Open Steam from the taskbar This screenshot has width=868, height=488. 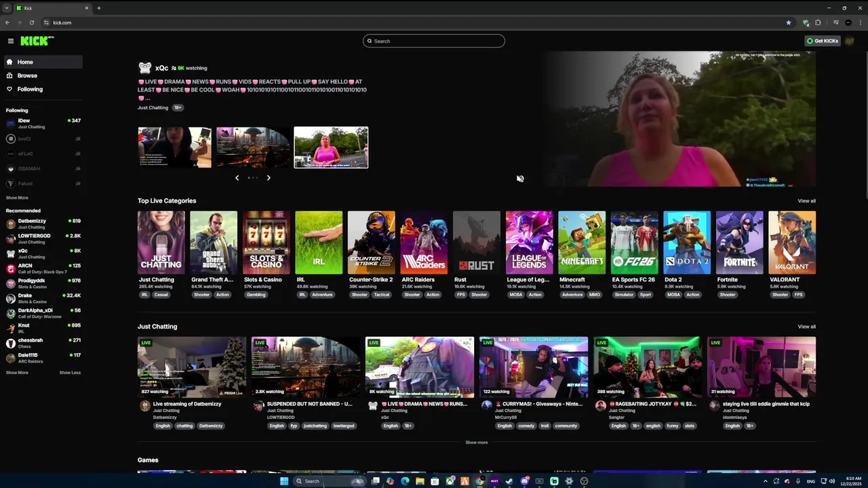click(509, 481)
